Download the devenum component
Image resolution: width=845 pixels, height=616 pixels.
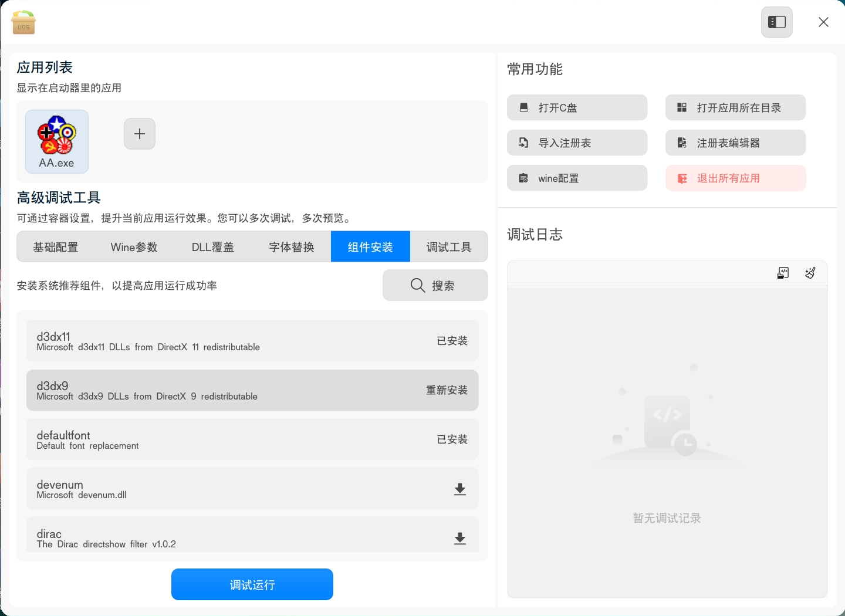point(460,489)
